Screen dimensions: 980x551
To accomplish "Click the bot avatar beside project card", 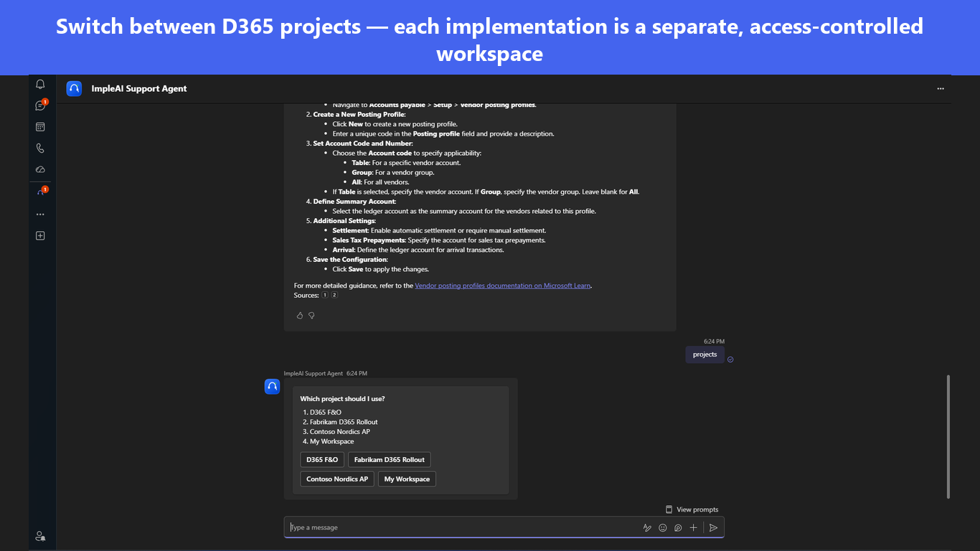I will tap(272, 387).
